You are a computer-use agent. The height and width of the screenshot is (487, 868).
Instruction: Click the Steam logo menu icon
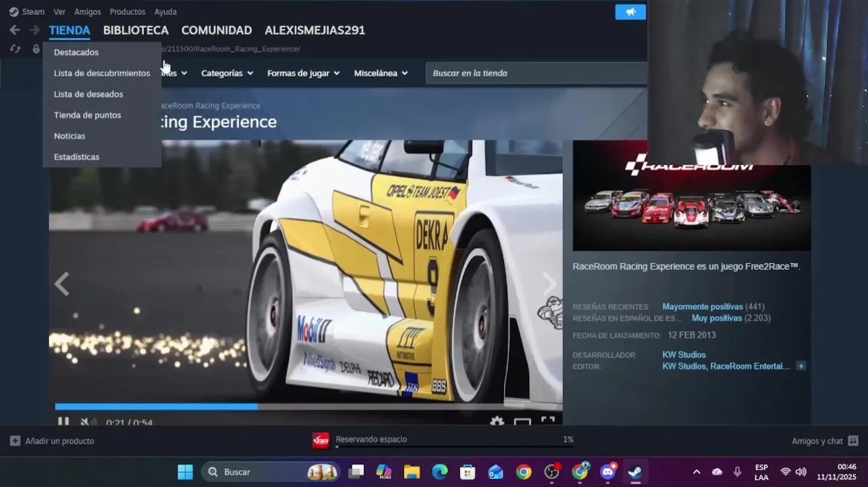coord(14,11)
